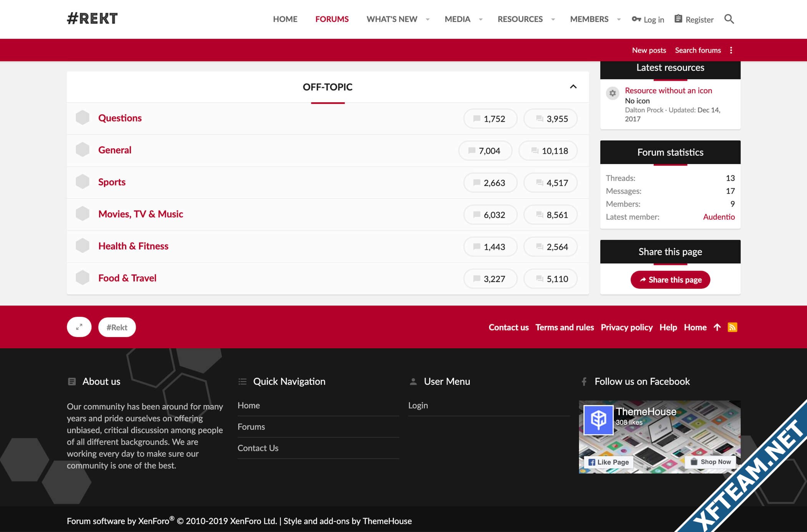Open Privacy policy link
807x532 pixels.
[x=626, y=327]
